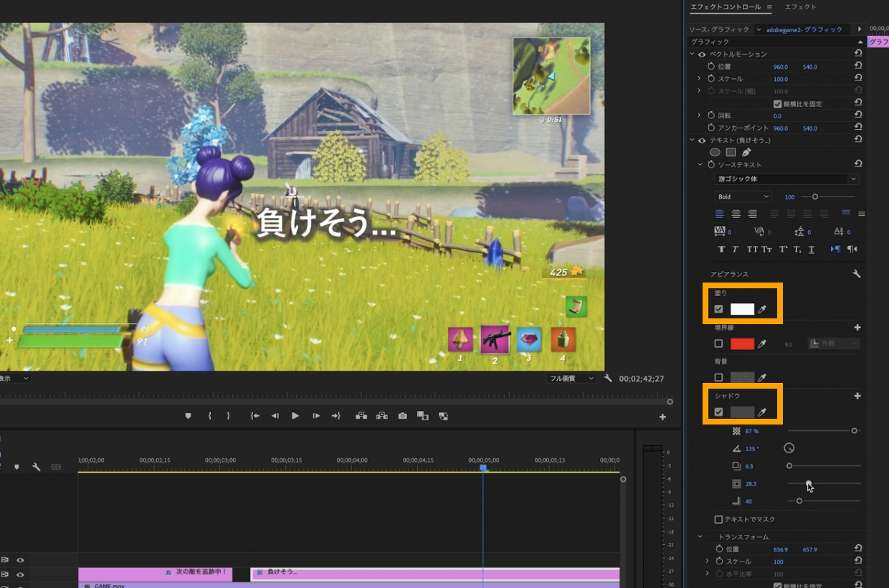Open program monitor wrench settings
Image resolution: width=889 pixels, height=588 pixels.
[x=608, y=378]
